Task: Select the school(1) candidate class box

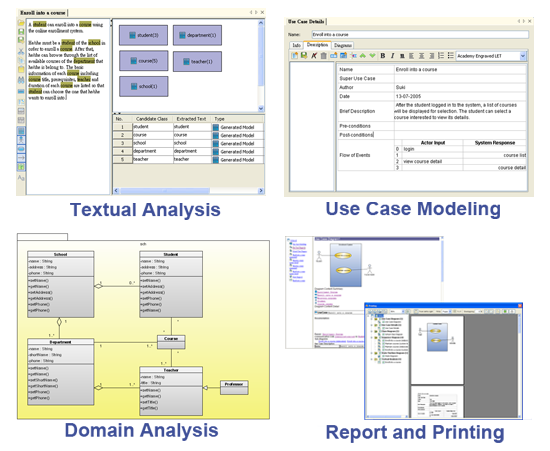Action: pos(143,86)
